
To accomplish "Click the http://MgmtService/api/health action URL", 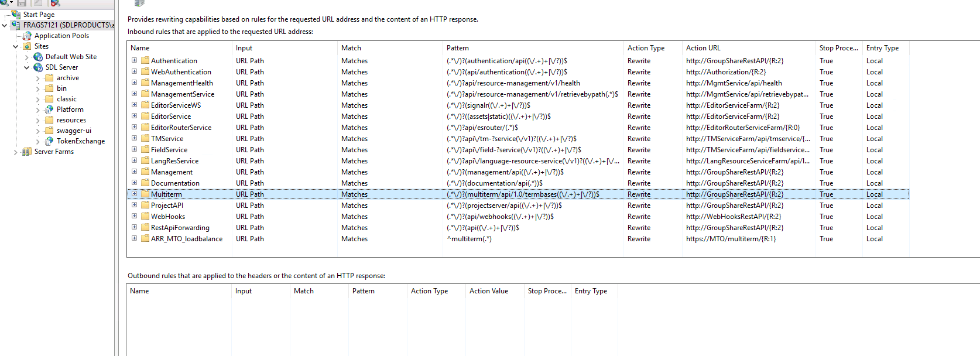I will 734,83.
